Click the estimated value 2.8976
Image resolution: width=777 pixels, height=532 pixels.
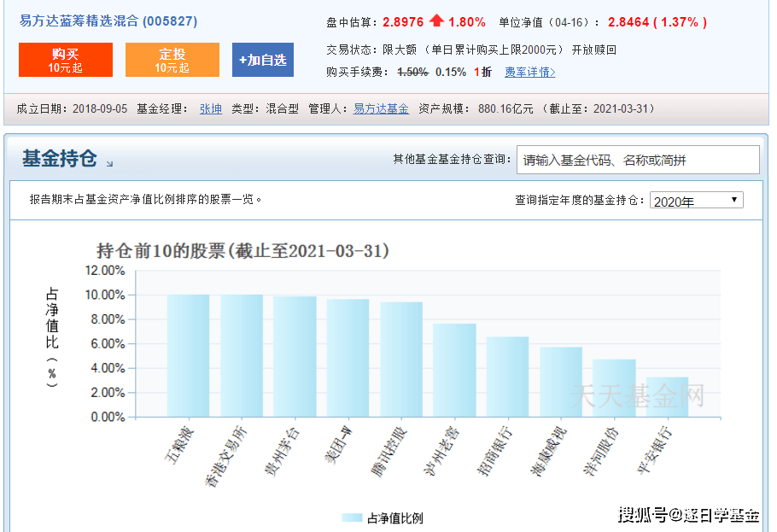tap(403, 22)
